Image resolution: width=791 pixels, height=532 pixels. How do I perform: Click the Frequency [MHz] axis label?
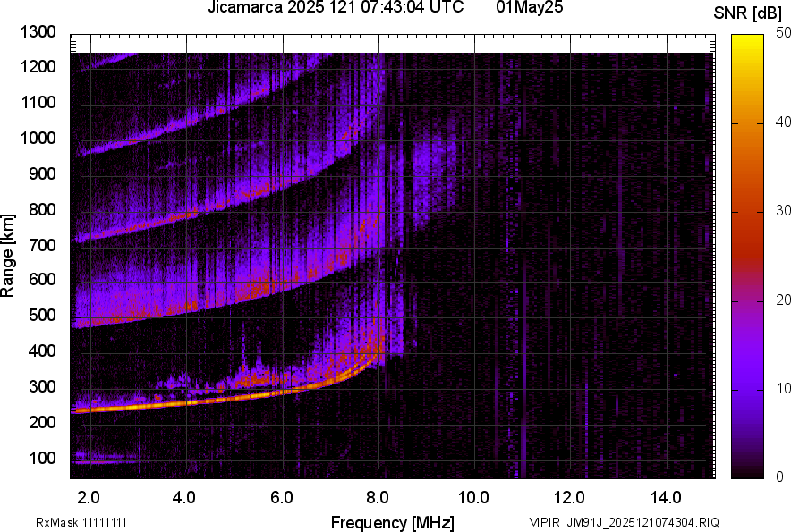point(392,522)
